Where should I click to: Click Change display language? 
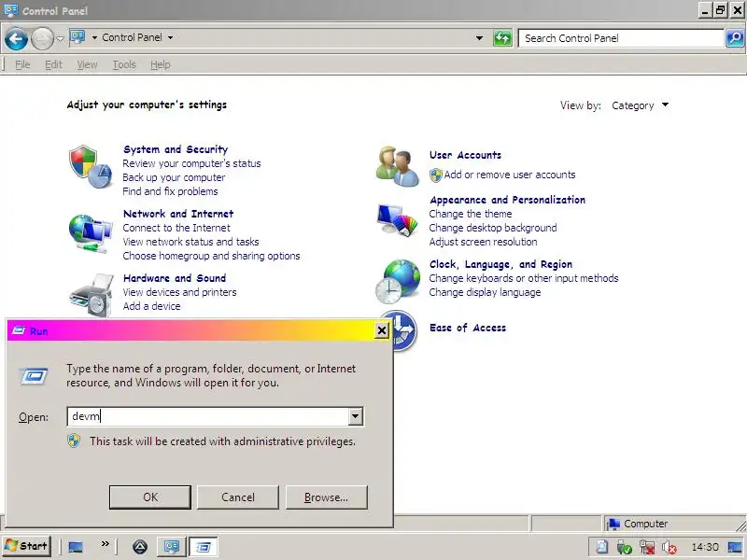485,292
